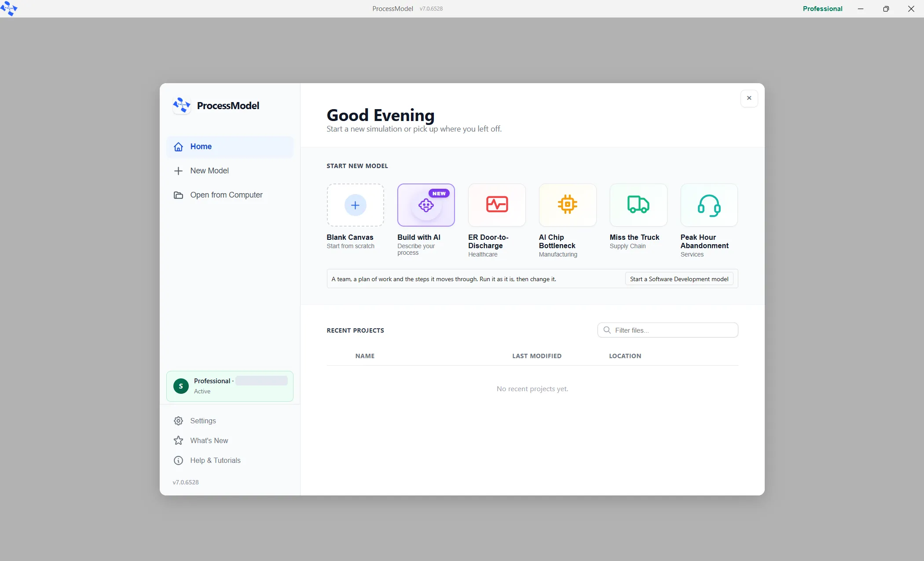
Task: Click the Miss the Truck title
Action: click(x=634, y=237)
